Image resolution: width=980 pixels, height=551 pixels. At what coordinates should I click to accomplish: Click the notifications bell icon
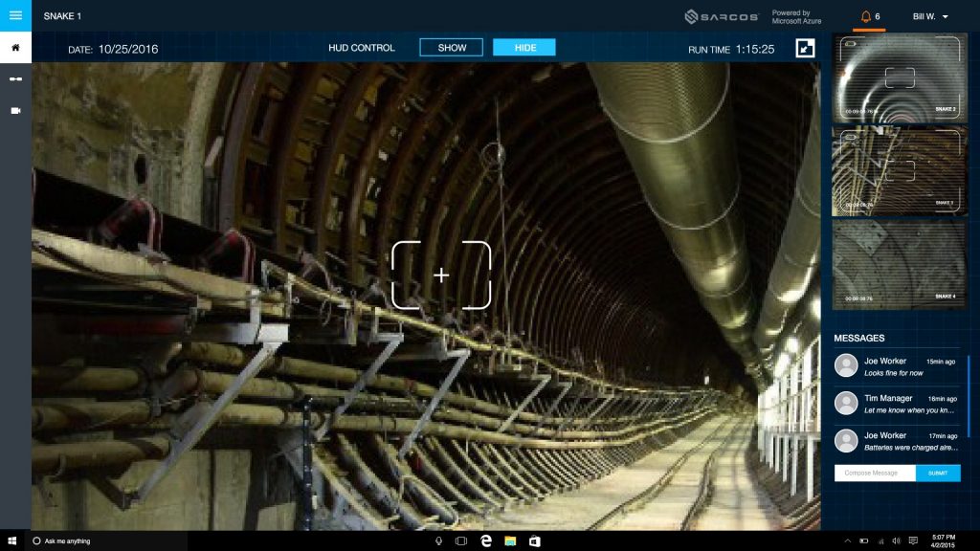point(866,16)
